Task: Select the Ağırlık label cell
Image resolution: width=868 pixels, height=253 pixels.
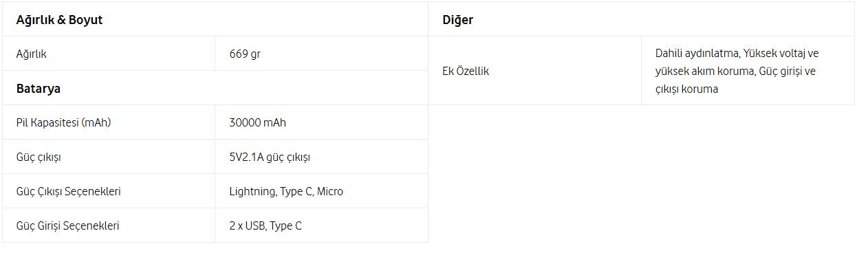Action: point(109,54)
